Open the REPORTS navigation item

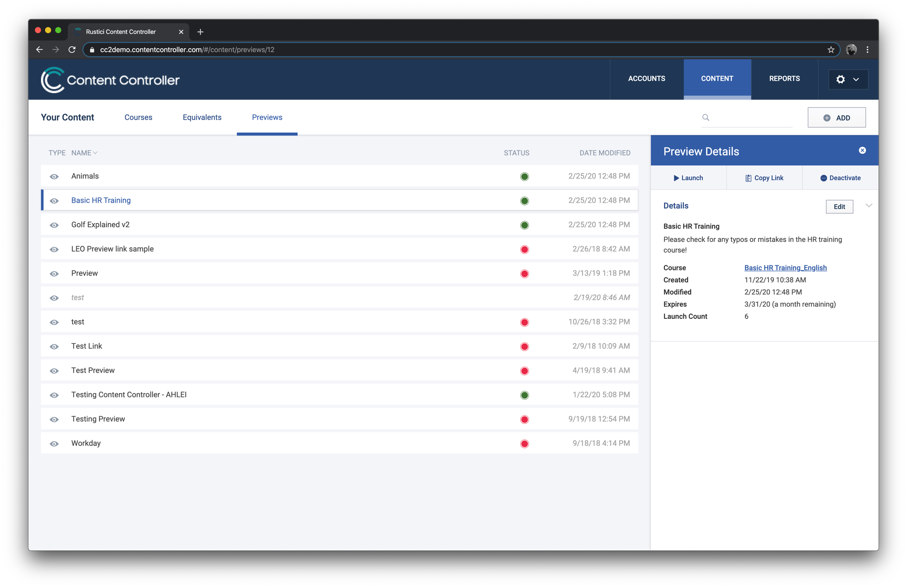tap(784, 79)
